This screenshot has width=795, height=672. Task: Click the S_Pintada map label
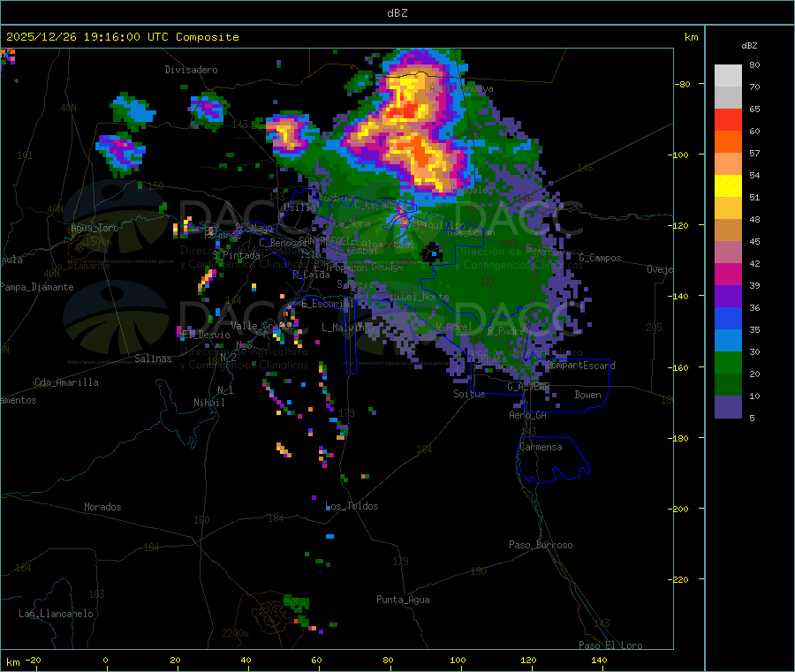236,255
